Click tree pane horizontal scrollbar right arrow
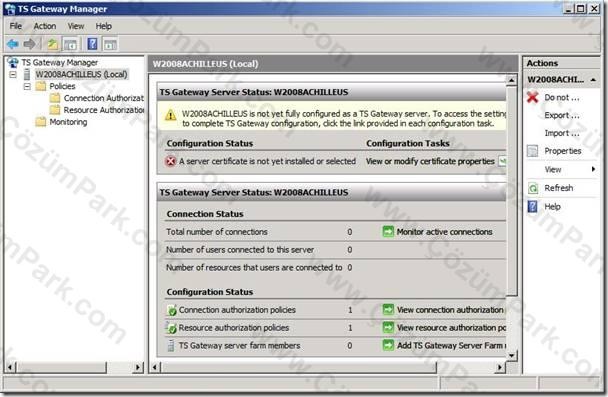This screenshot has width=608, height=397. click(x=138, y=367)
